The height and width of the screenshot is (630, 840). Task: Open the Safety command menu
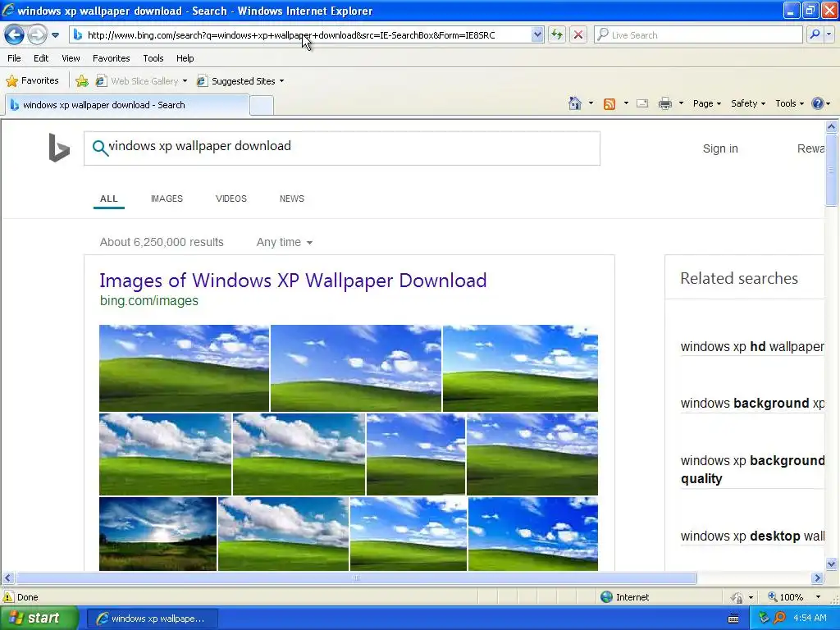coord(748,104)
